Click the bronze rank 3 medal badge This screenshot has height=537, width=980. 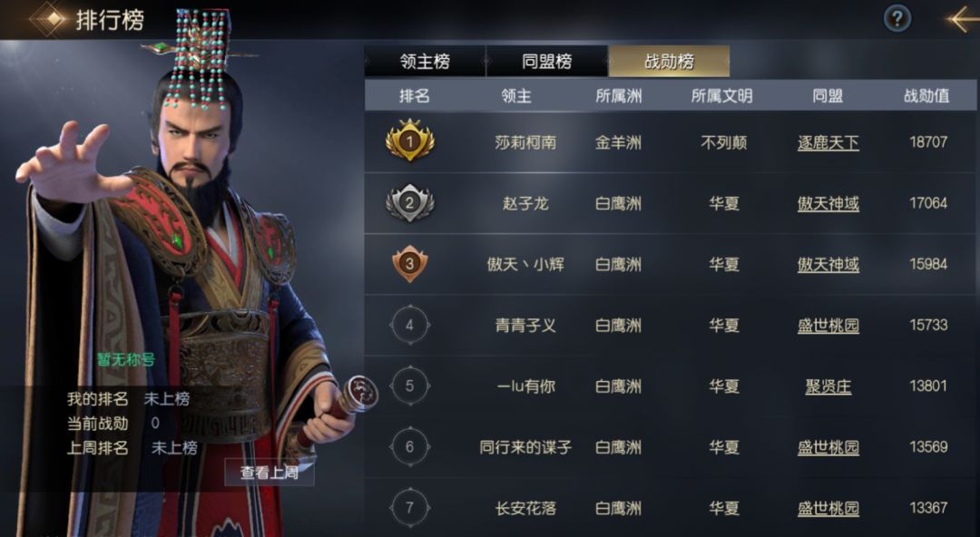[x=409, y=263]
